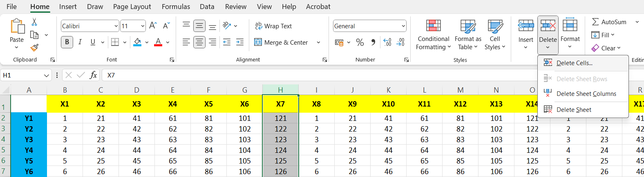Click Decrease Decimal icon
Viewport: 644px width, 177px height.
click(400, 42)
